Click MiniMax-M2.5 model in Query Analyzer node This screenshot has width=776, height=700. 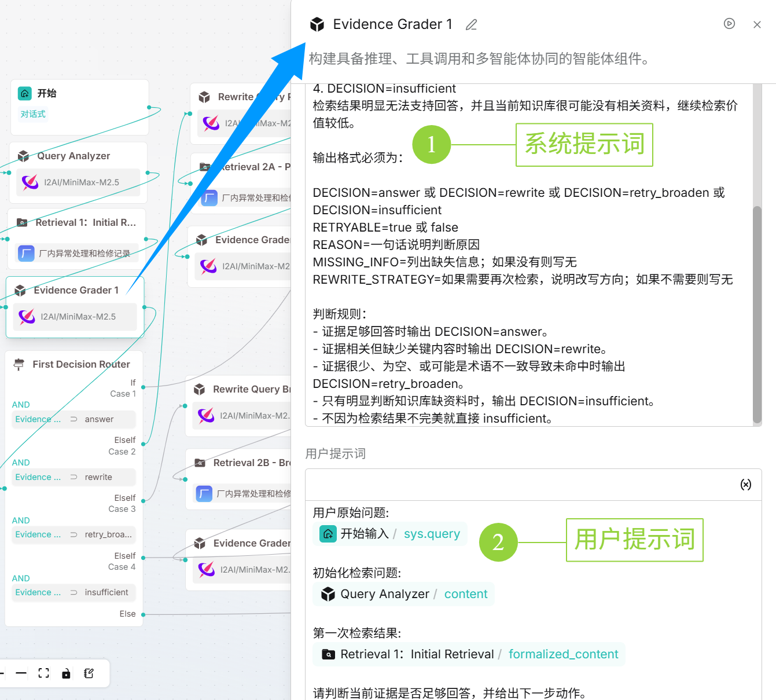tap(78, 182)
